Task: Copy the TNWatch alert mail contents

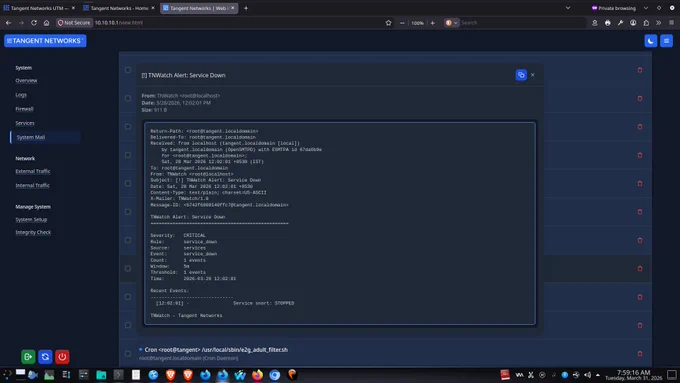Action: click(x=521, y=75)
